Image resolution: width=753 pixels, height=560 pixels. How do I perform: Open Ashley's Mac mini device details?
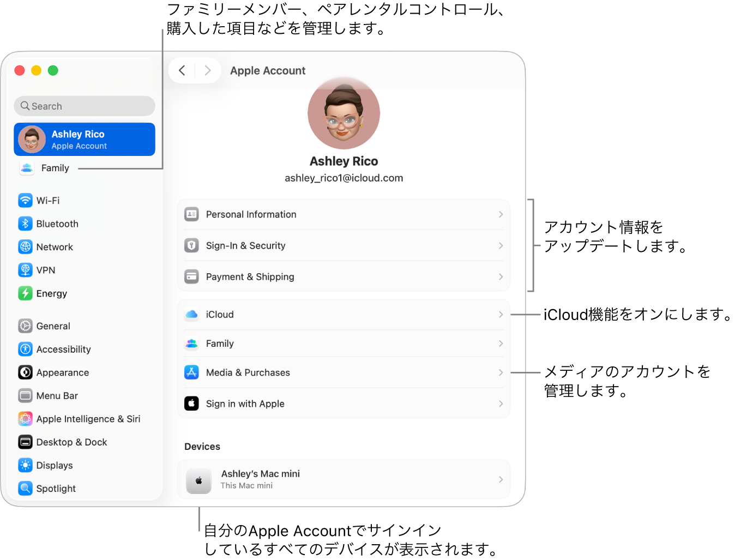coord(344,479)
